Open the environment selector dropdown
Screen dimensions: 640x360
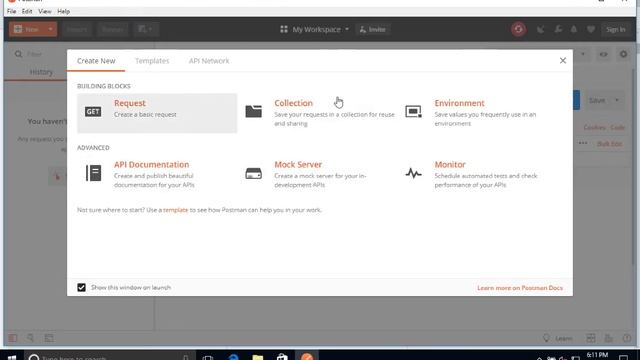[582, 54]
